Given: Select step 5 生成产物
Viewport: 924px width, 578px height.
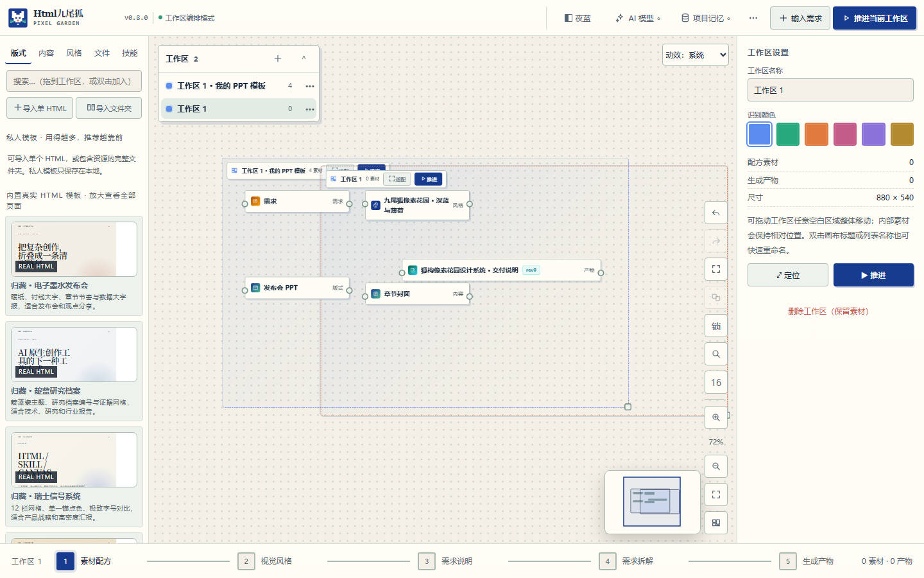Looking at the screenshot, I should (x=807, y=561).
